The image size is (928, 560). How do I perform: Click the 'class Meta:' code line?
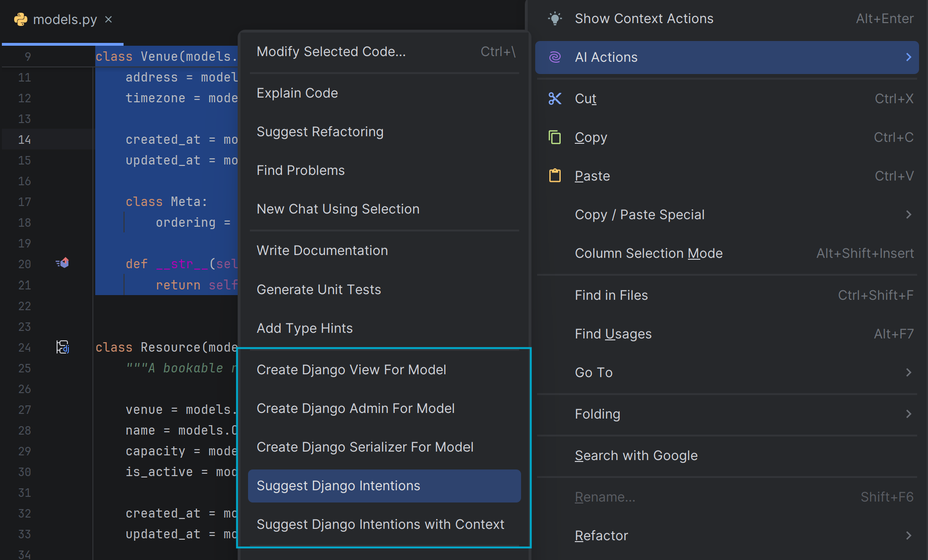[166, 202]
